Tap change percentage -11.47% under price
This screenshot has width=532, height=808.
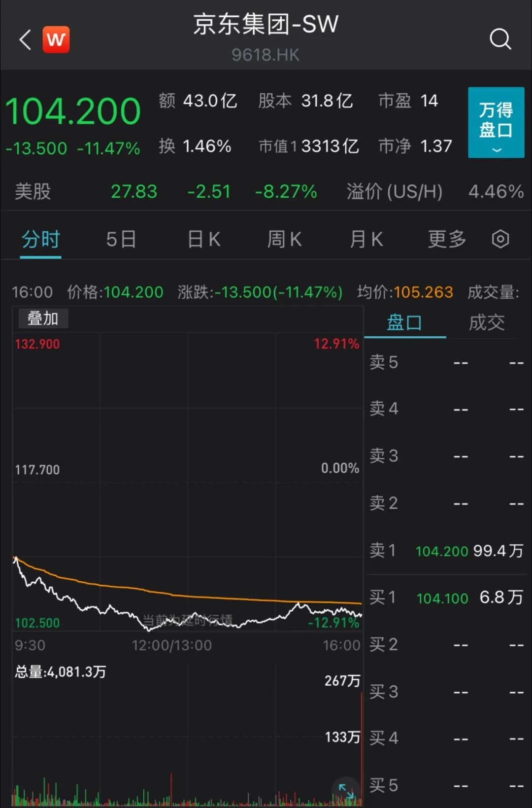point(109,148)
